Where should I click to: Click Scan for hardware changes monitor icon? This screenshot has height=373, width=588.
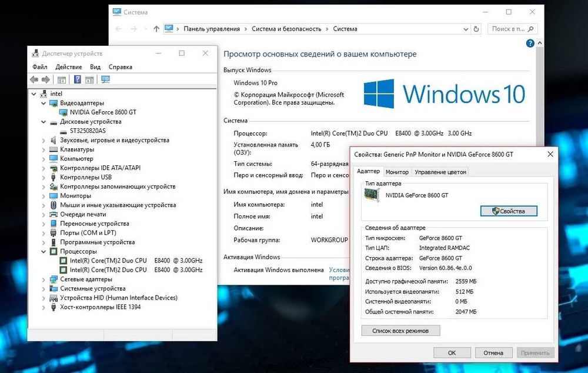tap(106, 79)
